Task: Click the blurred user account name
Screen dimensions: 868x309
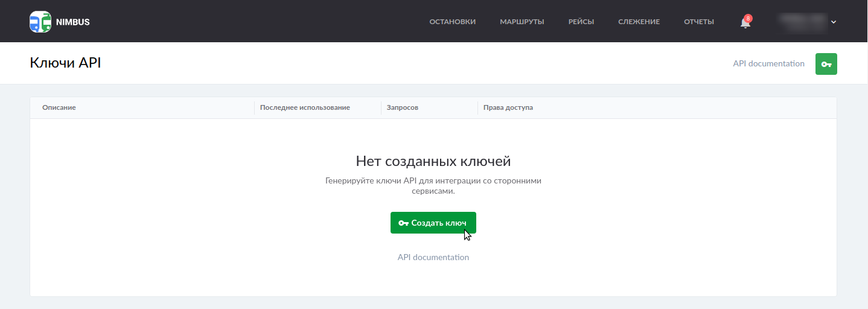Action: 800,22
